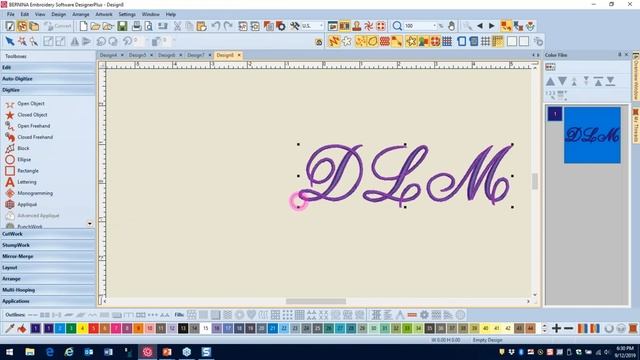Toggle Embroidery Canvas mode in the top-left toolbar

pyautogui.click(x=22, y=26)
